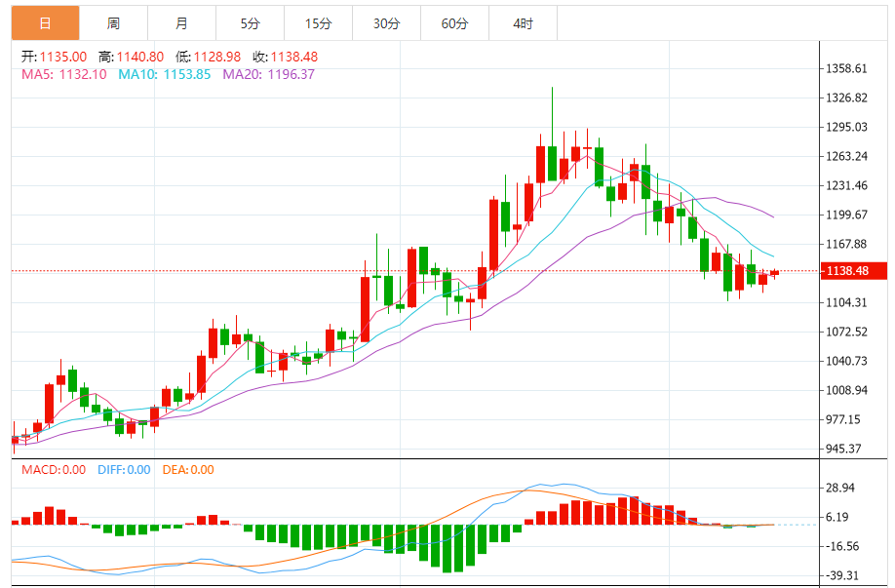Select the DIFF value label
The image size is (895, 588).
[124, 470]
